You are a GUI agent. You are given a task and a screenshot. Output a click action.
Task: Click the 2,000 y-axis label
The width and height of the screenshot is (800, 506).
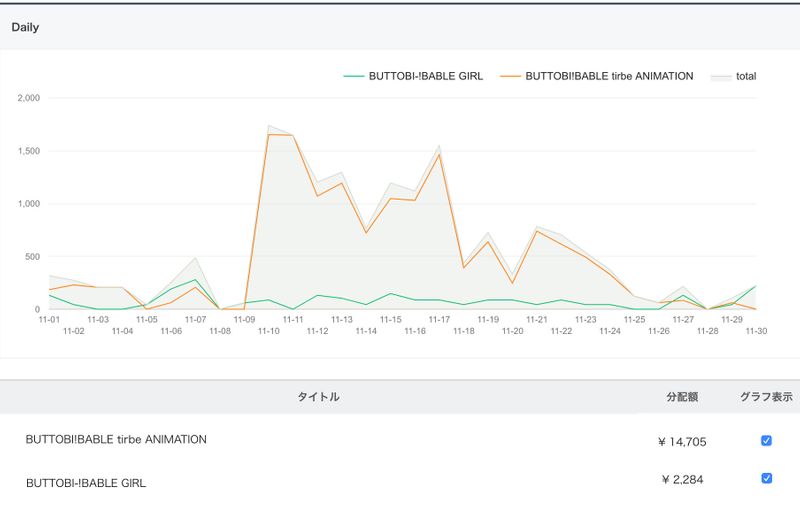(28, 98)
